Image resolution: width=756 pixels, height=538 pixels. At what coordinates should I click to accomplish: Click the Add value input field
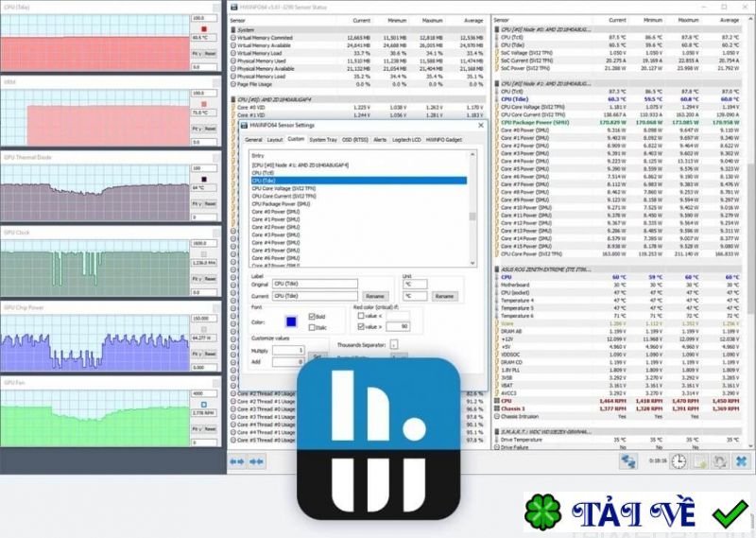(288, 361)
